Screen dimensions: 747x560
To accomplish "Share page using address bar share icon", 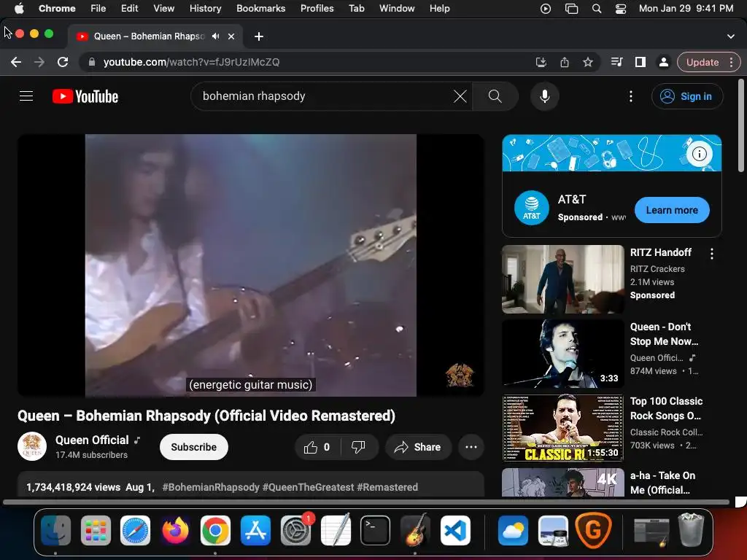I will pyautogui.click(x=565, y=62).
